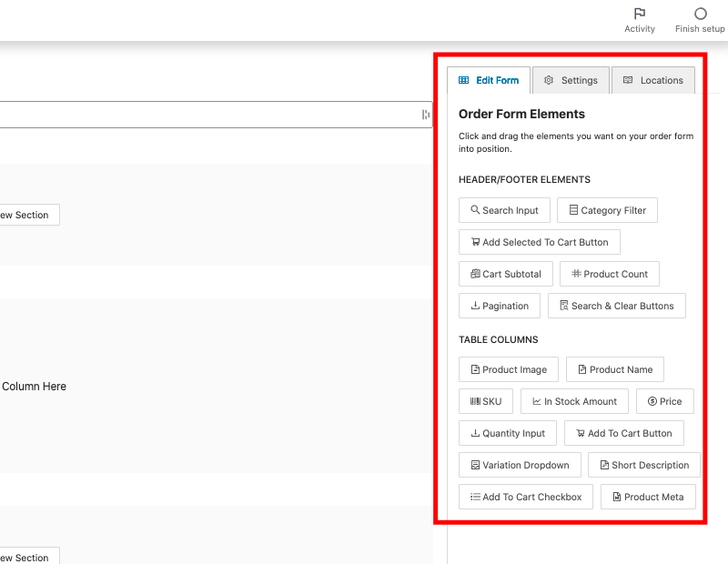This screenshot has height=564, width=728.
Task: Click the In Stock Amount column element
Action: pos(574,401)
